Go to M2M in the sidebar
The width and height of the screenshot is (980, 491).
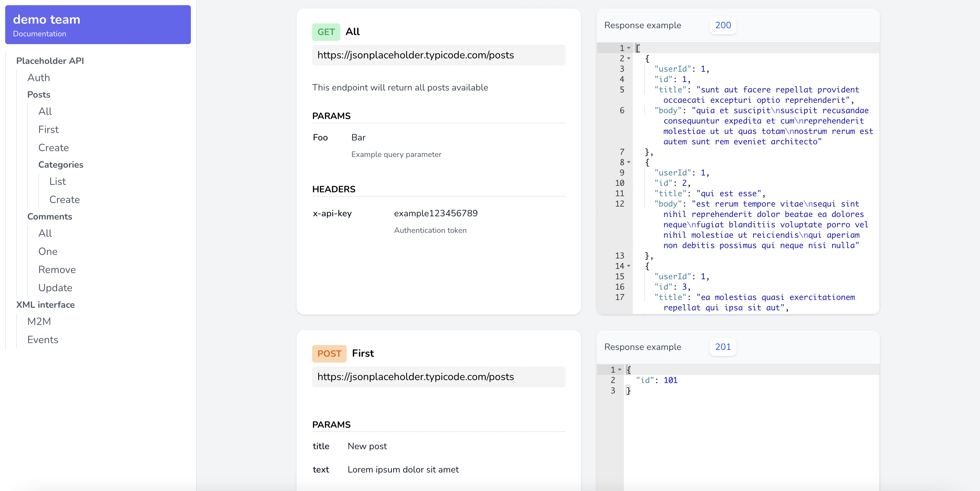[x=39, y=322]
